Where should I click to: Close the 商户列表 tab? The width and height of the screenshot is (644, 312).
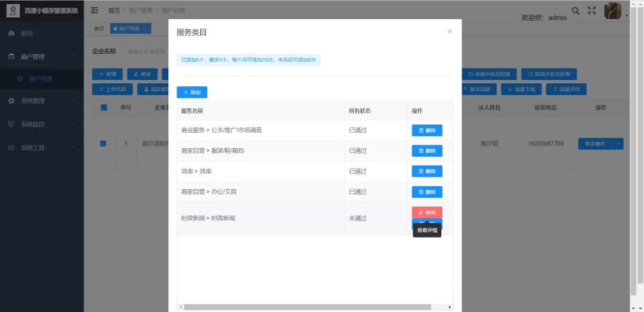[x=144, y=29]
